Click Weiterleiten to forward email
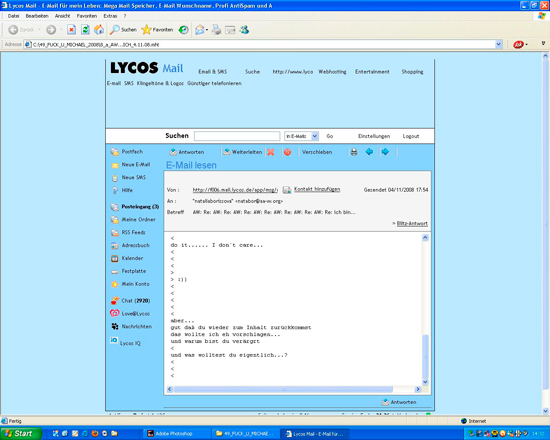Screen dimensions: 550x440 point(243,152)
